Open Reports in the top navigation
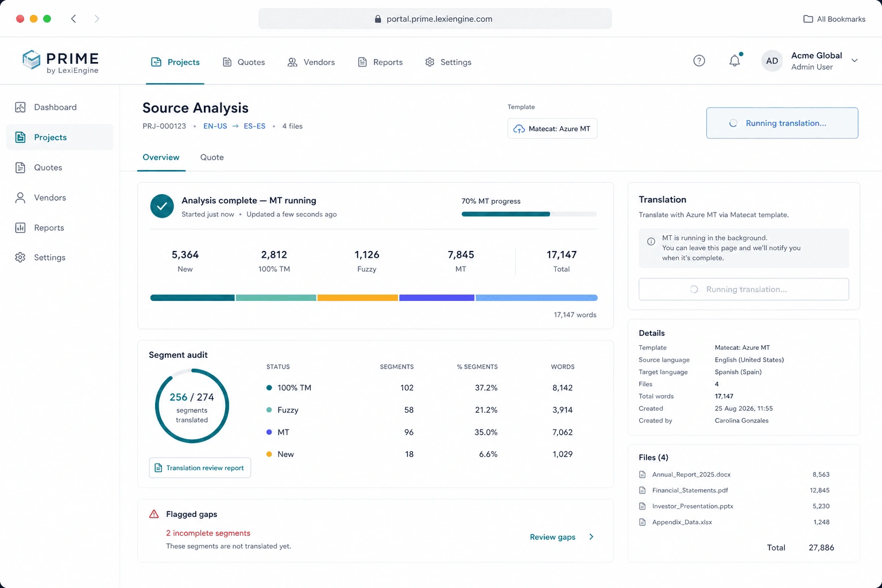 (380, 62)
